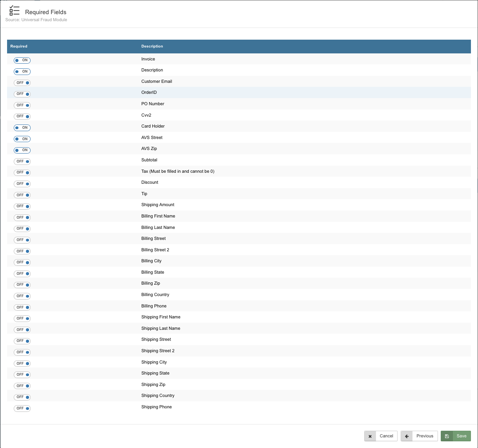Image resolution: width=478 pixels, height=448 pixels.
Task: Click the Description column header
Action: click(152, 46)
